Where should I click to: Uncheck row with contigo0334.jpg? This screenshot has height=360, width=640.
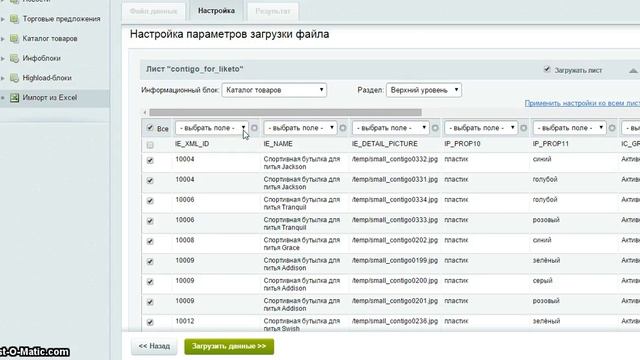click(150, 201)
